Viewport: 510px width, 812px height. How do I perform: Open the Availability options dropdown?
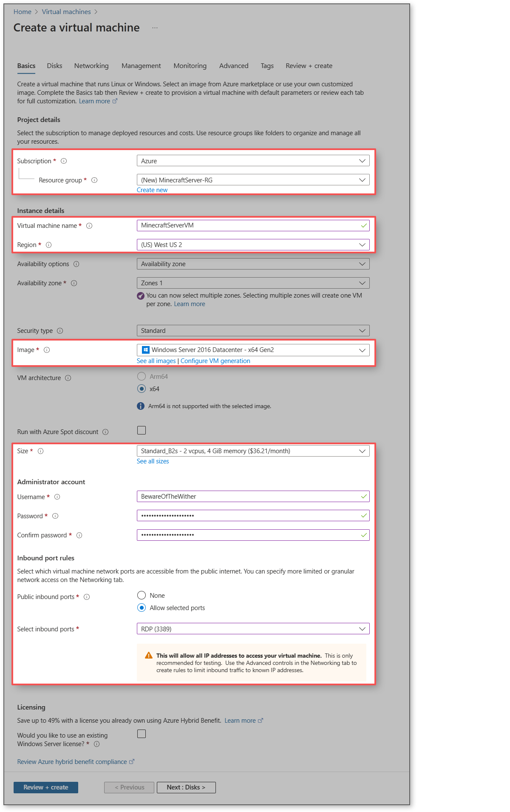tap(253, 264)
